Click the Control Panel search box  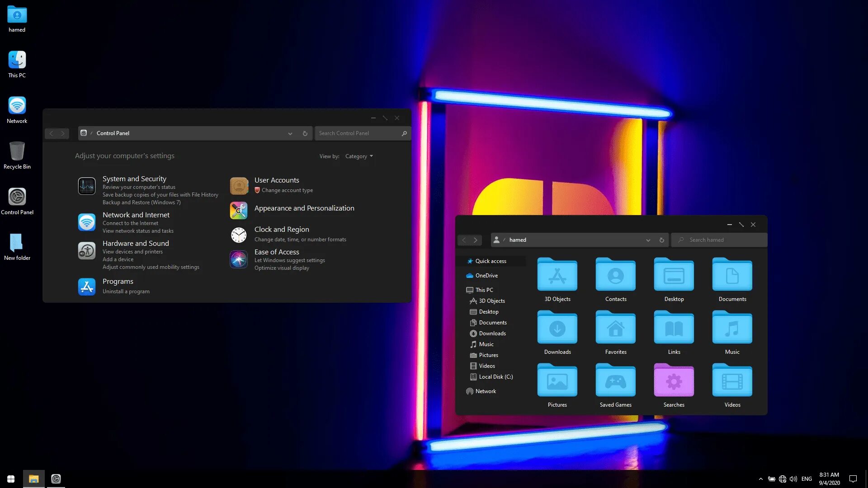(362, 133)
